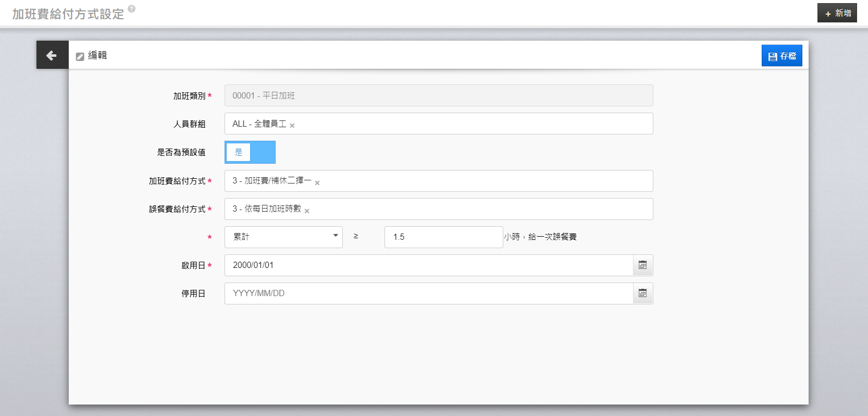
Task: Open the calendar for 停用日
Action: [642, 293]
